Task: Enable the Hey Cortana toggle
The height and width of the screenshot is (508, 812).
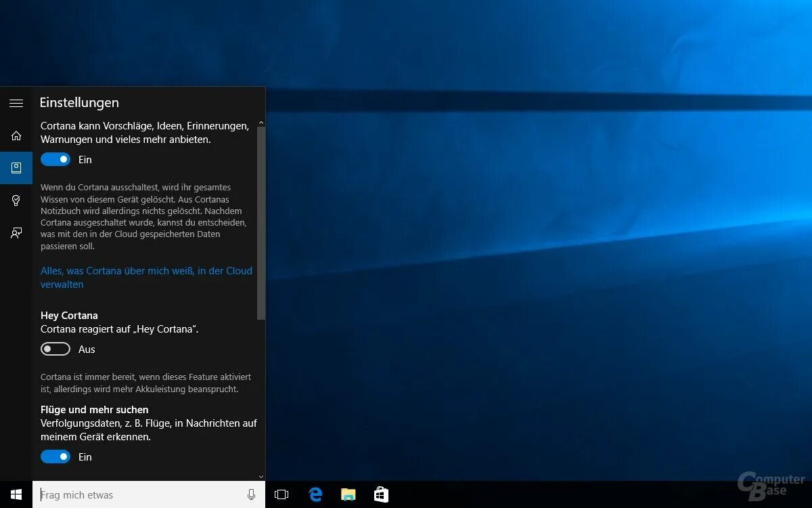Action: (55, 349)
